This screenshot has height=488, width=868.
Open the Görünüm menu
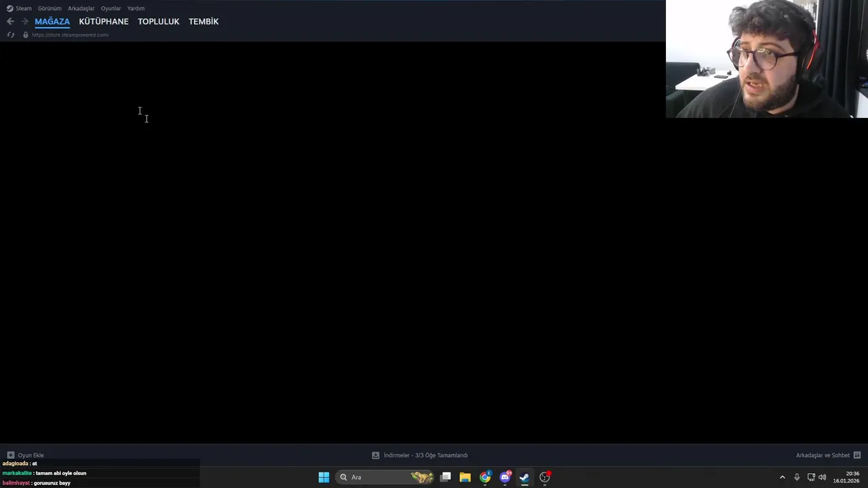coord(50,8)
